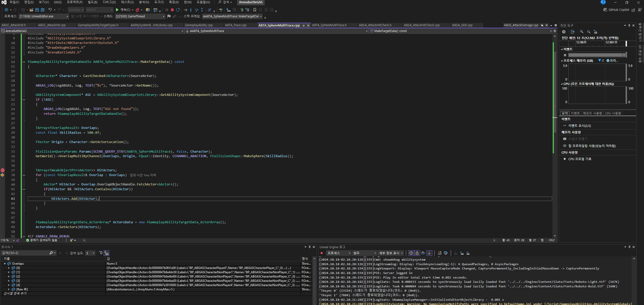644x305 pixels.
Task: Switch to ABGA_Skill.cpp tab
Action: pos(462,25)
